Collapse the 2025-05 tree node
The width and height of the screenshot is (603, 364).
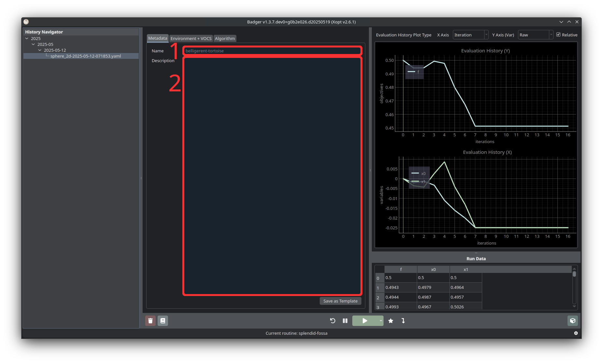click(33, 44)
